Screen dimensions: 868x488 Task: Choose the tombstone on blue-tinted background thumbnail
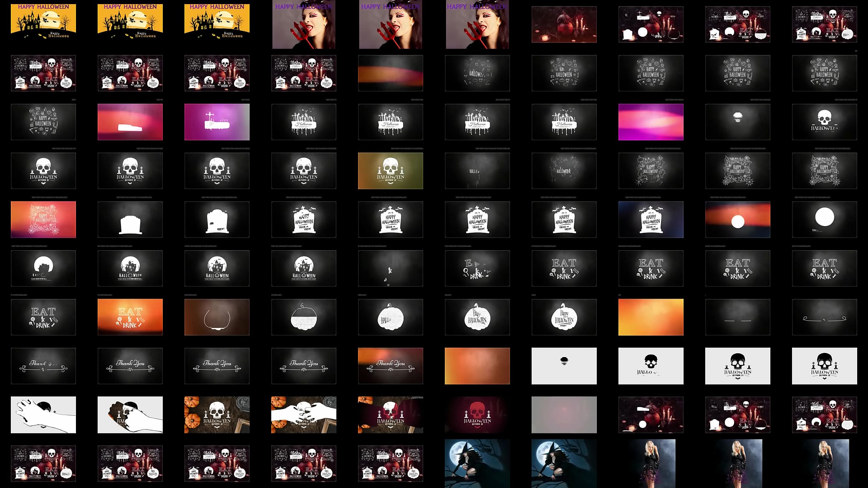[651, 219]
